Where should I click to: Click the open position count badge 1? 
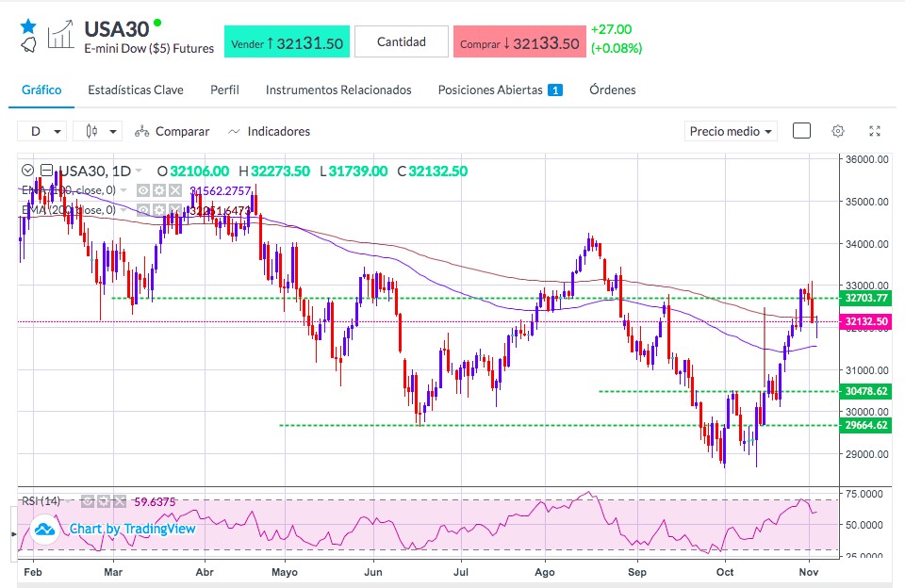[555, 90]
